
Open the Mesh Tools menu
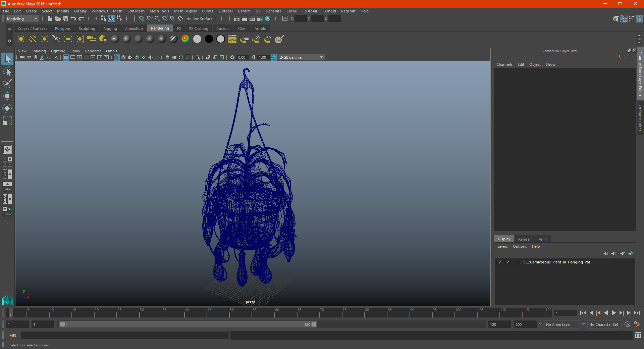159,11
